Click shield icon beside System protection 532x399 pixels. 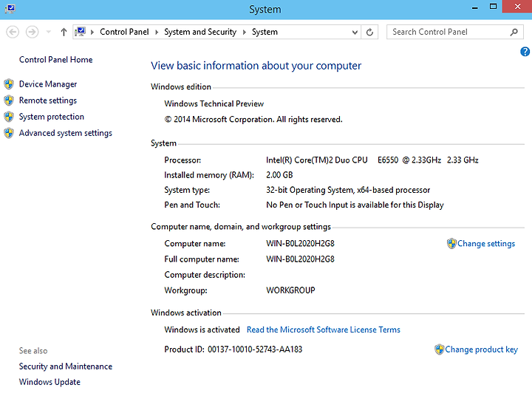coord(9,117)
